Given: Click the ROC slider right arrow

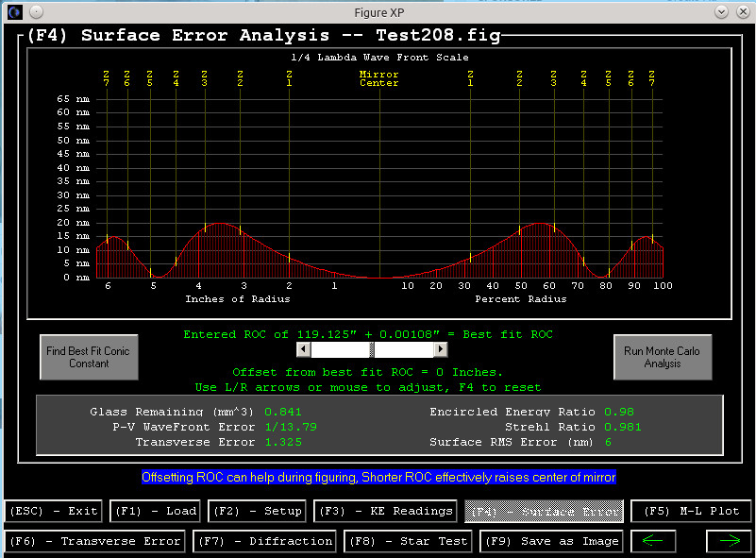Looking at the screenshot, I should click(x=440, y=349).
